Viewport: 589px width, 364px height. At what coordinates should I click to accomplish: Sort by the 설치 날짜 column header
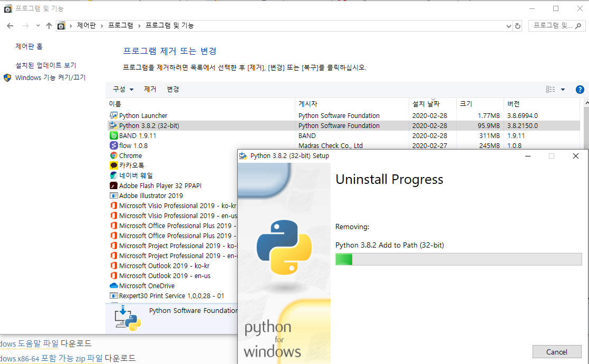[432, 104]
